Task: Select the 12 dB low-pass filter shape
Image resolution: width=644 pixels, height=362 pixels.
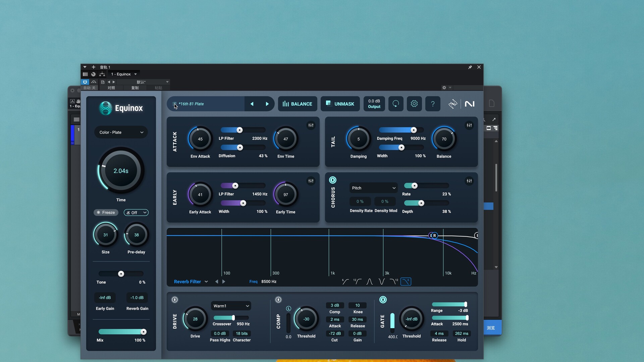Action: (x=393, y=282)
